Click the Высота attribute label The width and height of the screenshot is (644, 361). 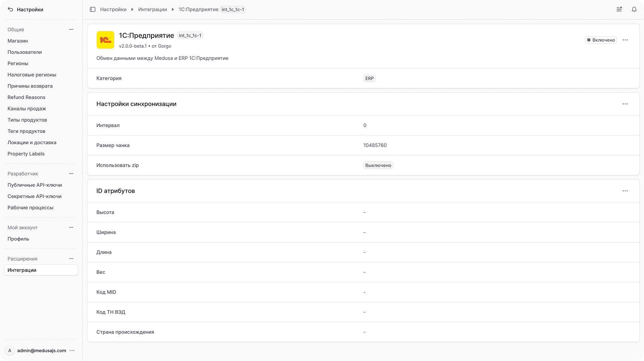[105, 212]
